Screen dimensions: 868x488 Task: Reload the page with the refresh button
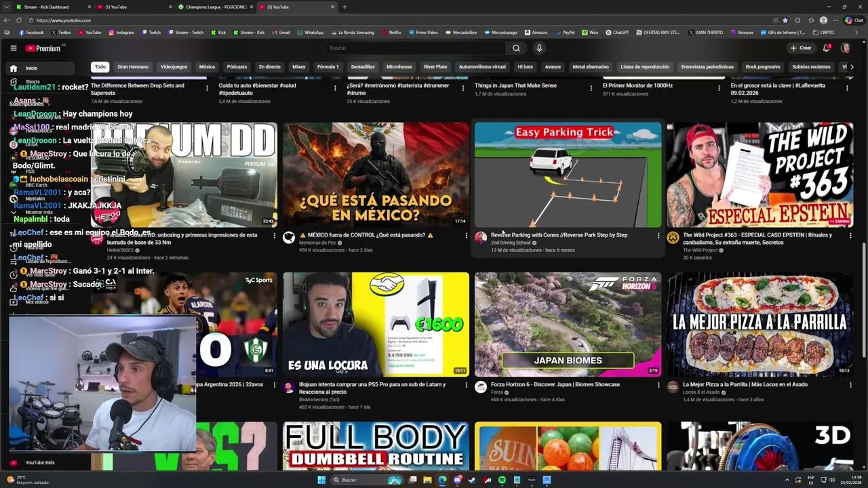20,20
